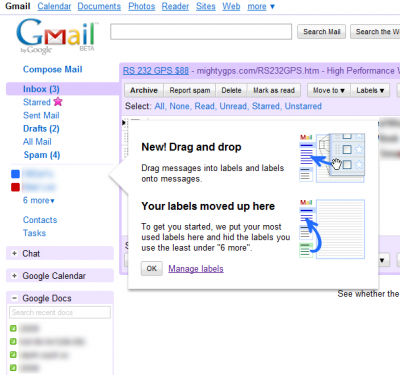The image size is (400, 375).
Task: Open the Labels dropdown
Action: [x=370, y=90]
